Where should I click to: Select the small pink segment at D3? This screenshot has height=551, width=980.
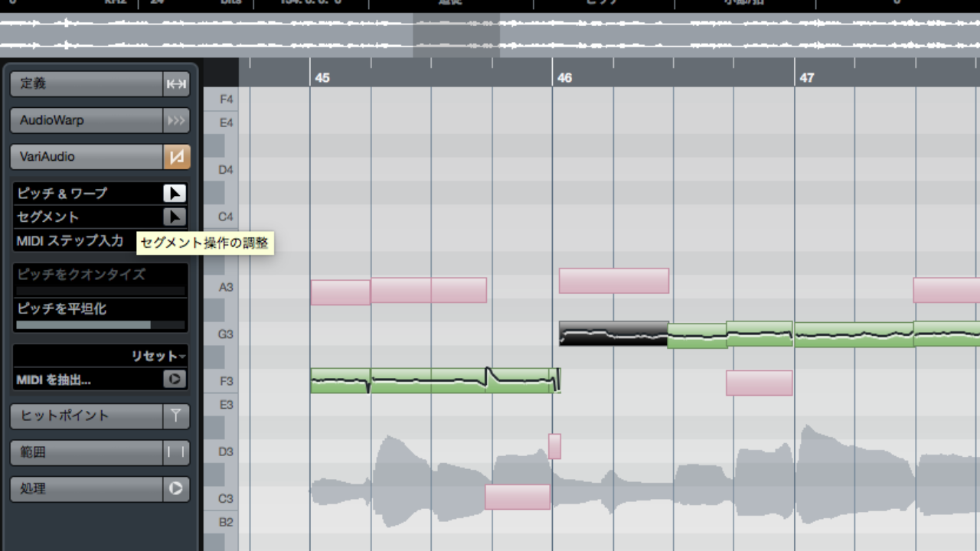(554, 446)
